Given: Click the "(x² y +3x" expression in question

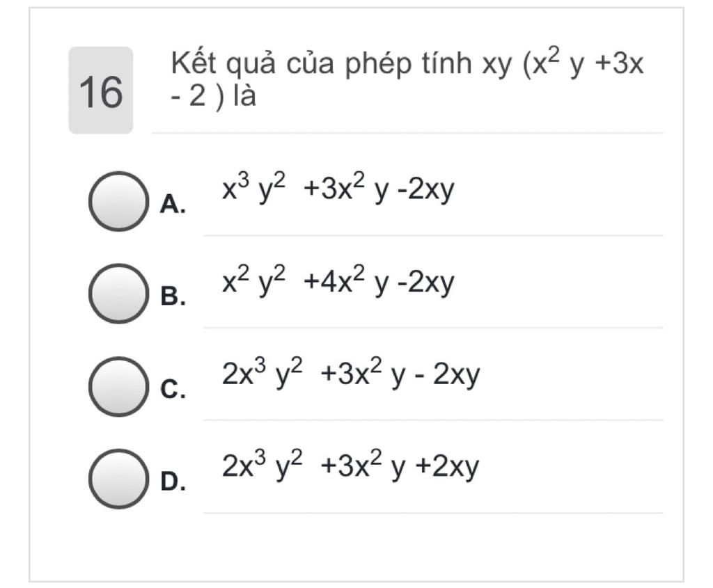Looking at the screenshot, I should point(583,63).
